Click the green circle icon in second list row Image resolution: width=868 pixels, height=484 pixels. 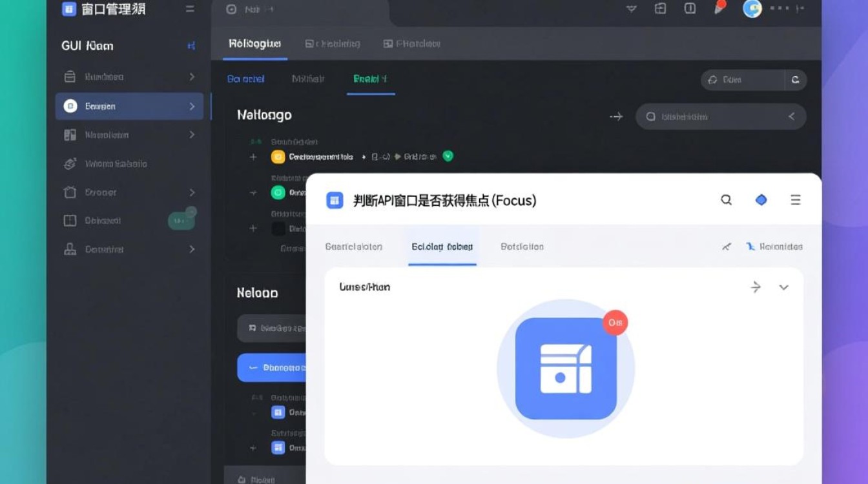pos(278,192)
